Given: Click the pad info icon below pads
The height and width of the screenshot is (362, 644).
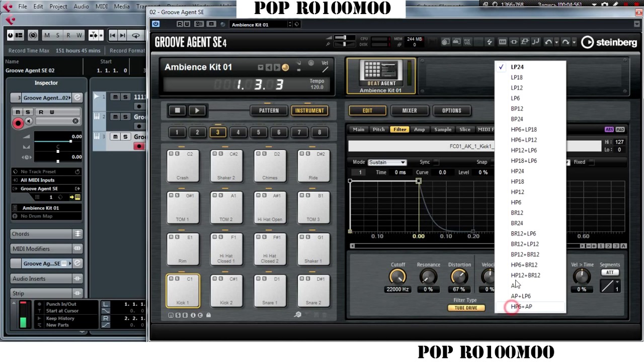Looking at the screenshot, I should click(193, 315).
